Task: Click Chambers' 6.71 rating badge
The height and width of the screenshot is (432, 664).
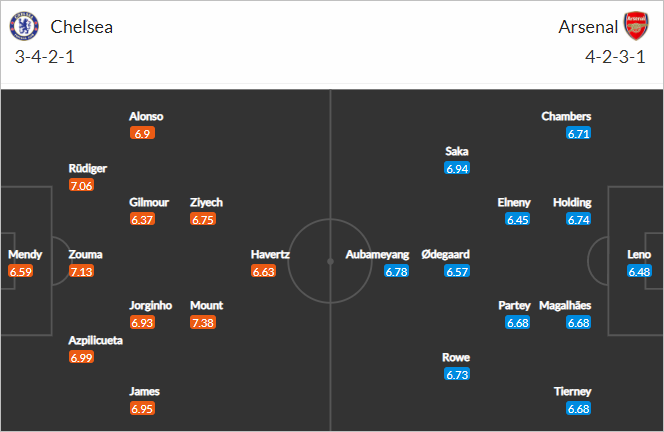Action: tap(579, 134)
